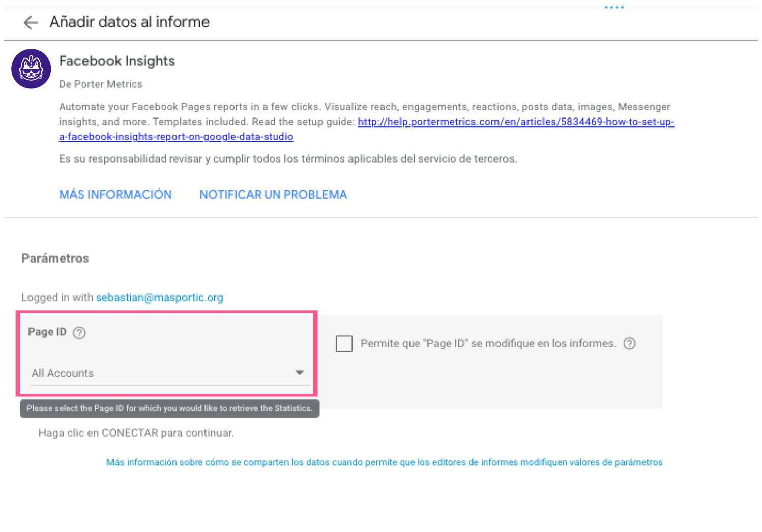Expand the Page ID dropdown arrow
The width and height of the screenshot is (762, 532).
pyautogui.click(x=299, y=373)
